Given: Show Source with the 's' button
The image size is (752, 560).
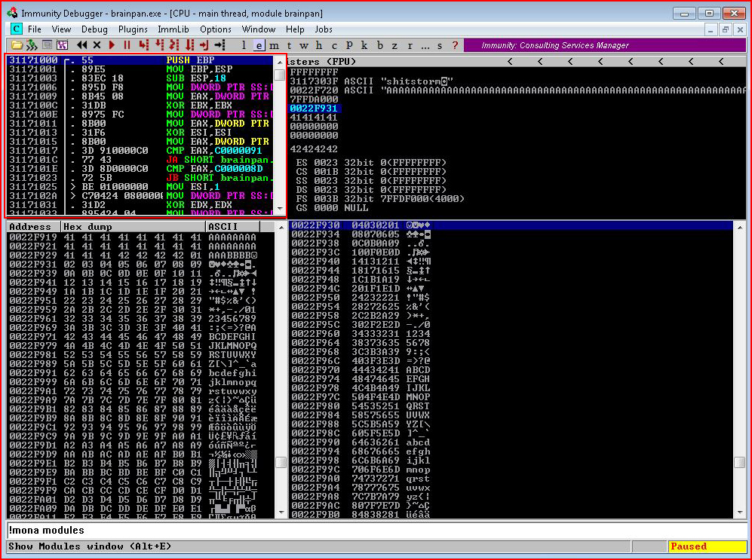Looking at the screenshot, I should [440, 45].
